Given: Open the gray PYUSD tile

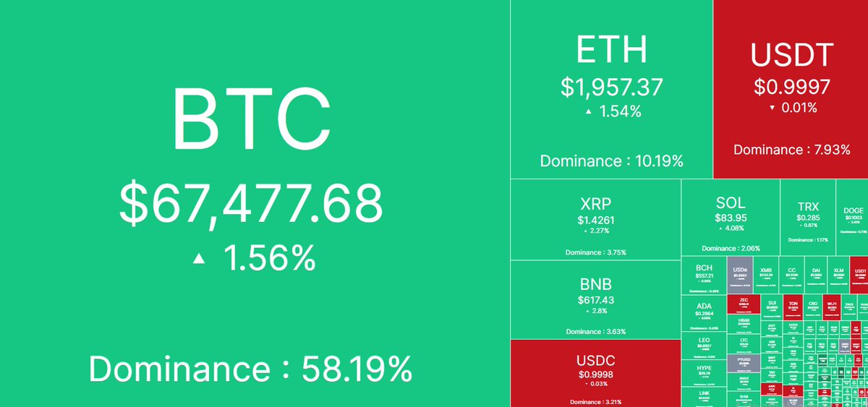Looking at the screenshot, I should pyautogui.click(x=743, y=361).
